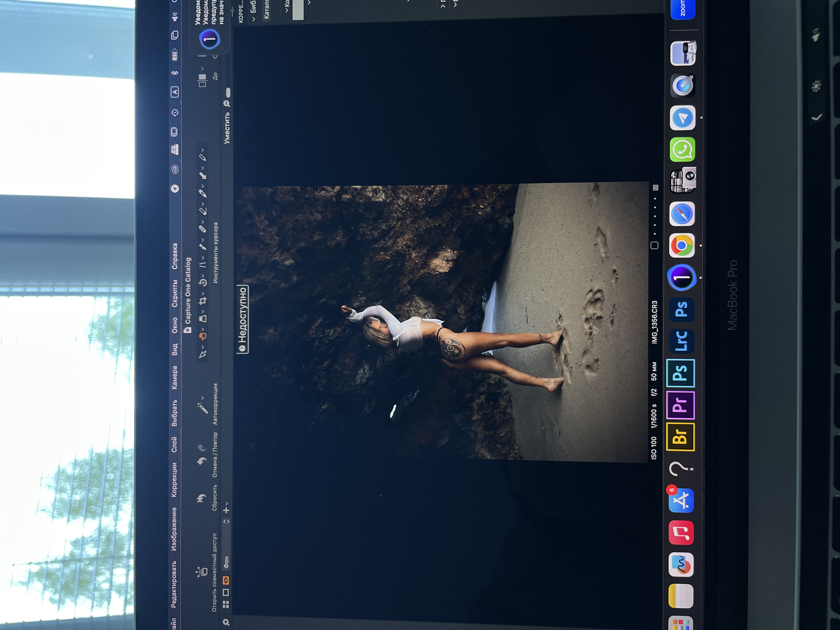Viewport: 840px width, 630px height.
Task: Open the Камера menu
Action: click(x=174, y=377)
